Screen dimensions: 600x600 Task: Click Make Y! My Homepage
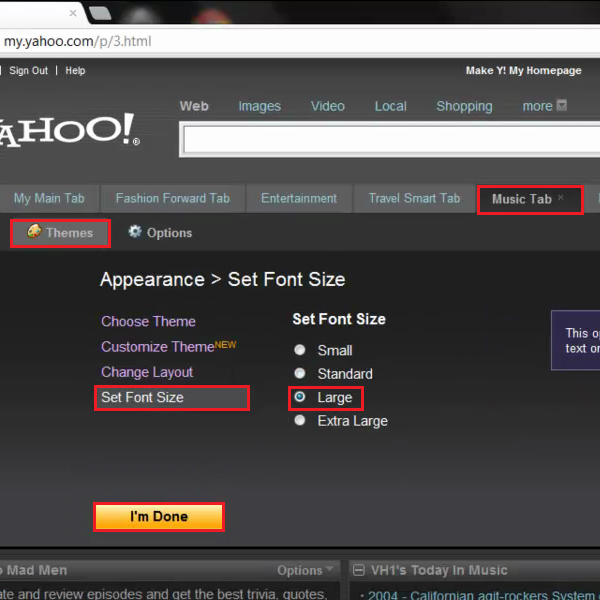[523, 71]
